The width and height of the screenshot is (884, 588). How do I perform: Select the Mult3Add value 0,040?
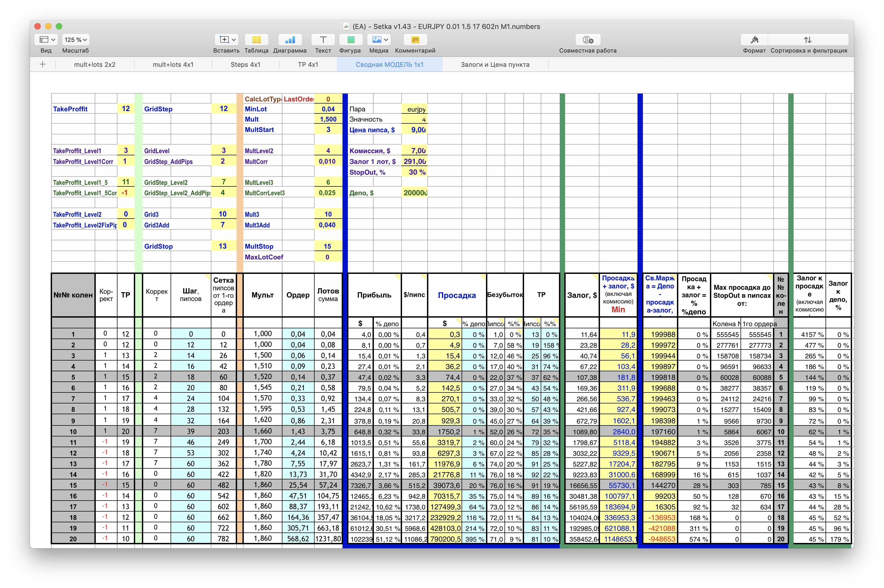click(x=328, y=225)
